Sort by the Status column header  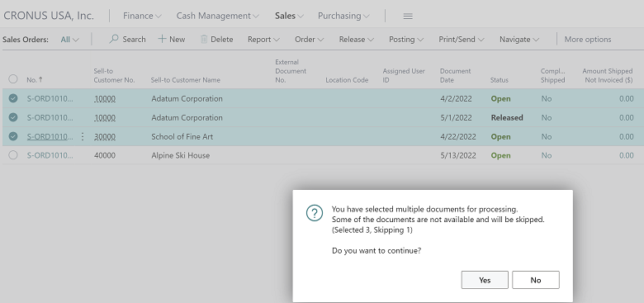coord(499,80)
